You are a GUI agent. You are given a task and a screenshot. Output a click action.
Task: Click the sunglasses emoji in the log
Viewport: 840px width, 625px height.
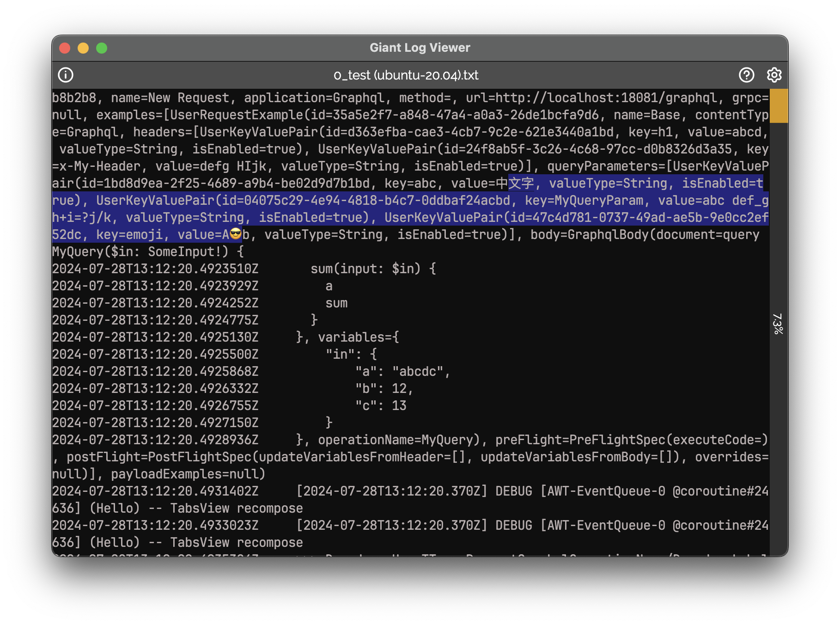(x=236, y=234)
